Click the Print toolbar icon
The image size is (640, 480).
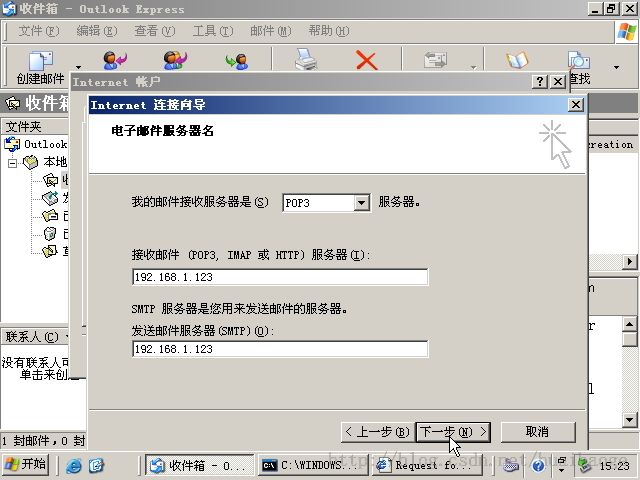pos(306,60)
